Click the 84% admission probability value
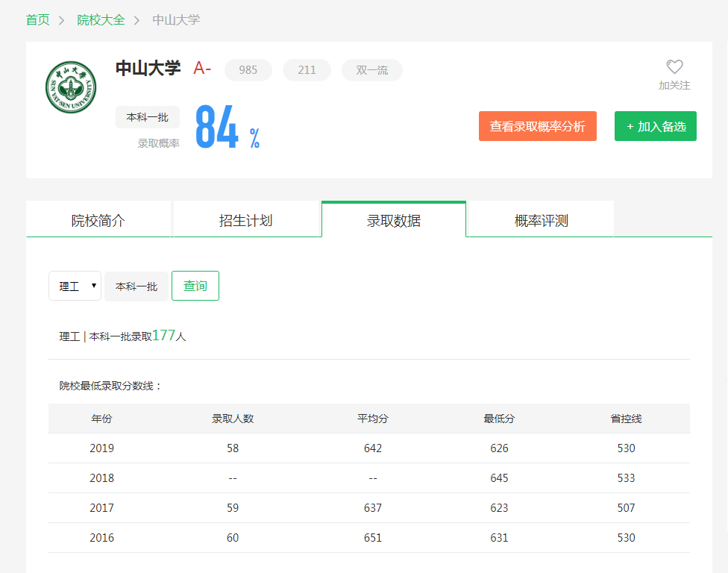 [x=227, y=126]
